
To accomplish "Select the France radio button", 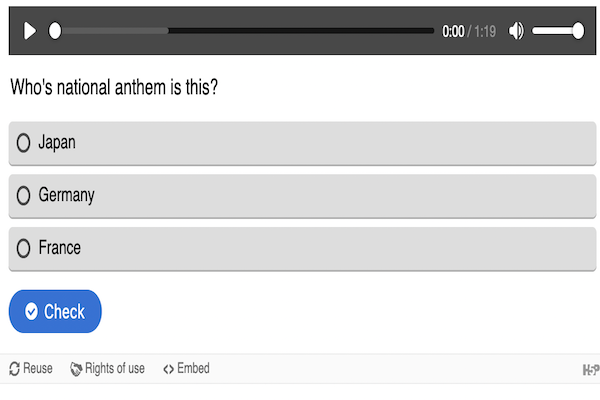I will click(x=23, y=248).
